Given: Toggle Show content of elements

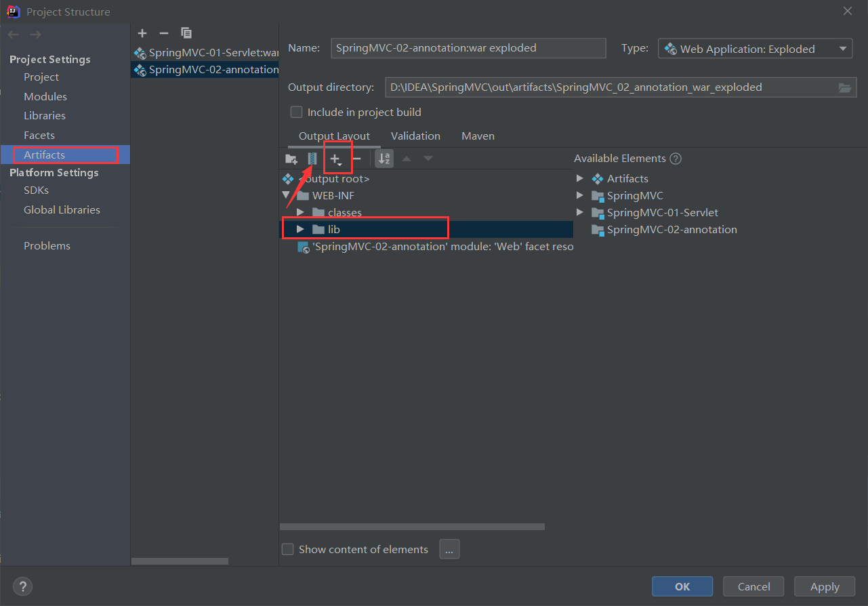Looking at the screenshot, I should tap(288, 549).
